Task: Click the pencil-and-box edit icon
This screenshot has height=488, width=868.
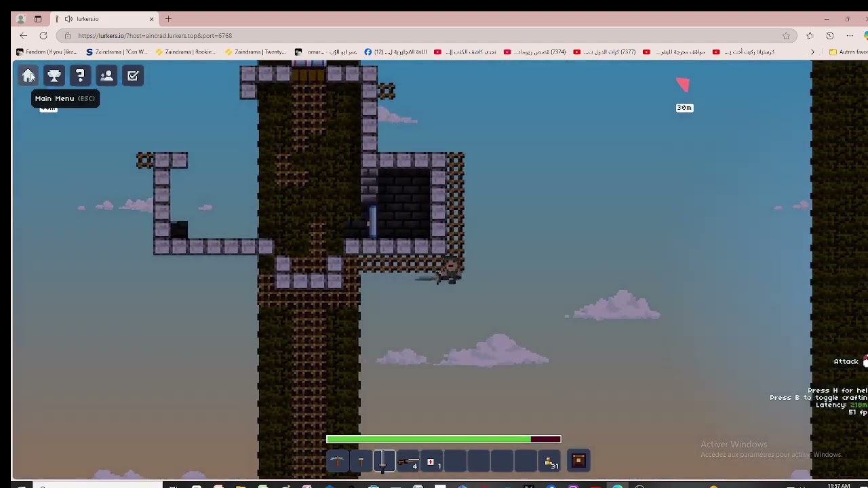Action: click(x=133, y=76)
